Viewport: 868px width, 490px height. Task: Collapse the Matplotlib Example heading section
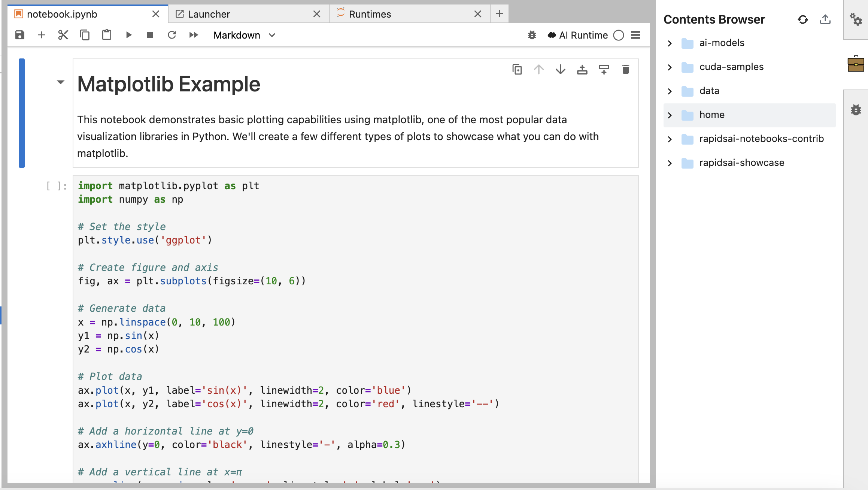[61, 82]
